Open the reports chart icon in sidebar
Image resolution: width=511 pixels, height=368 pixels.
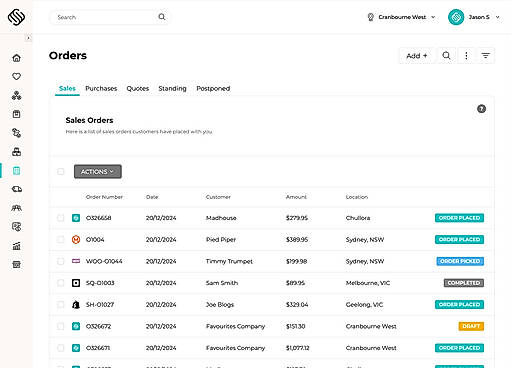click(16, 246)
